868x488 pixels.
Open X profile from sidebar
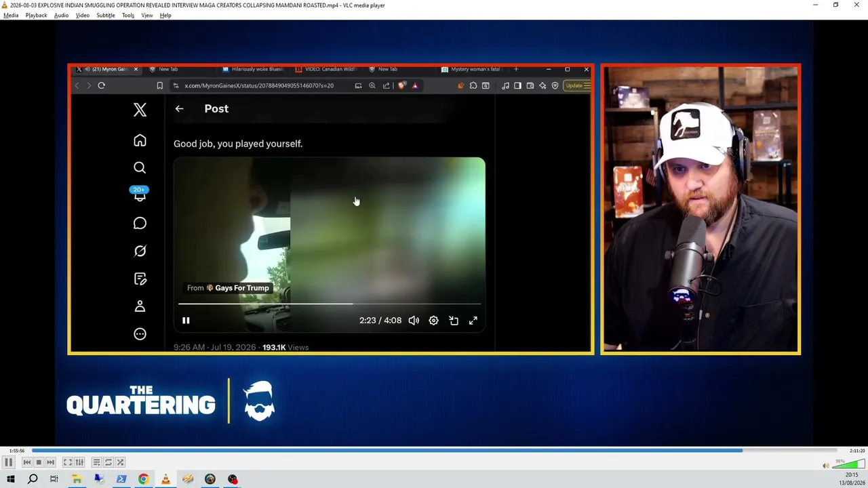pyautogui.click(x=140, y=306)
